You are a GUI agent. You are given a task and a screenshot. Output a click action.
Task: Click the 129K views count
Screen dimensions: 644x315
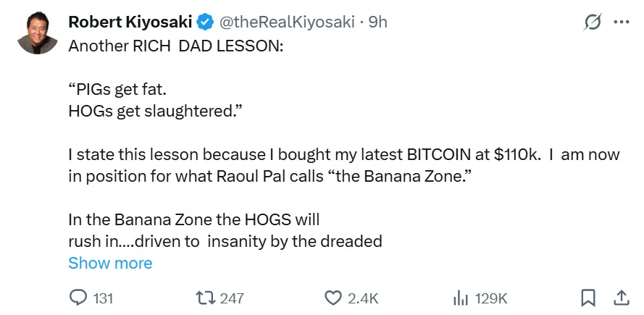pos(491,298)
